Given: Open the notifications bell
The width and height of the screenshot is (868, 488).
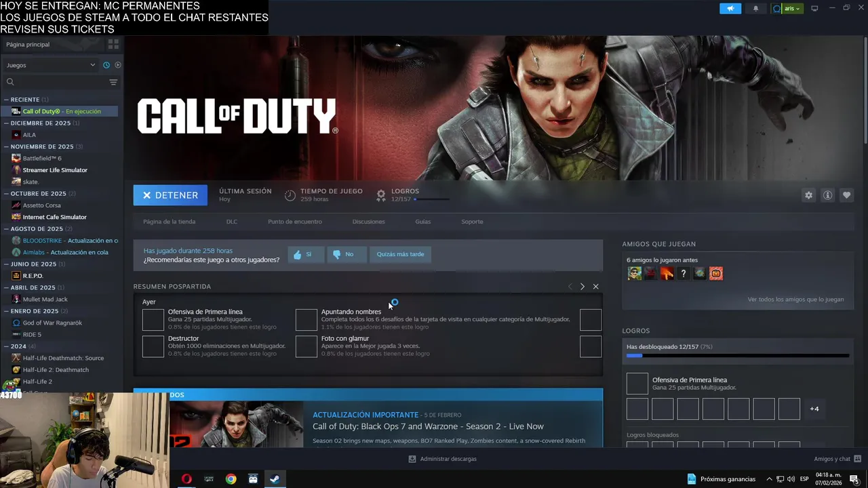Looking at the screenshot, I should 756,9.
